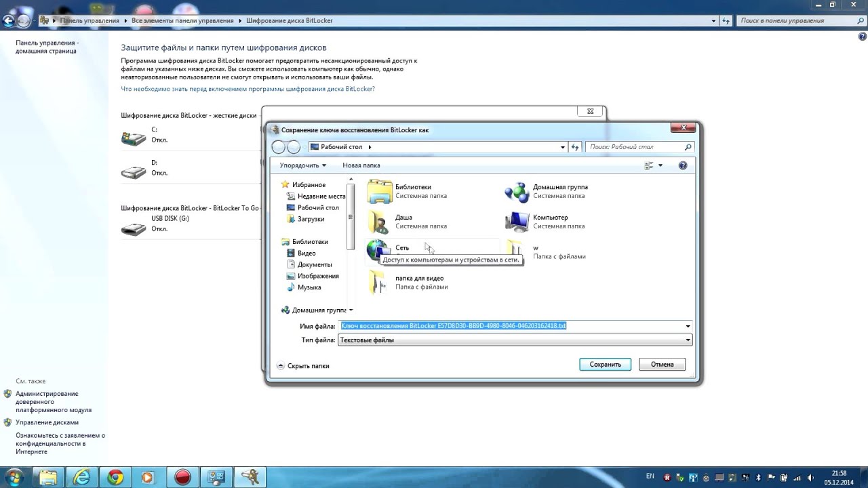868x488 pixels.
Task: Open Windows Explorer from taskbar
Action: pyautogui.click(x=49, y=477)
